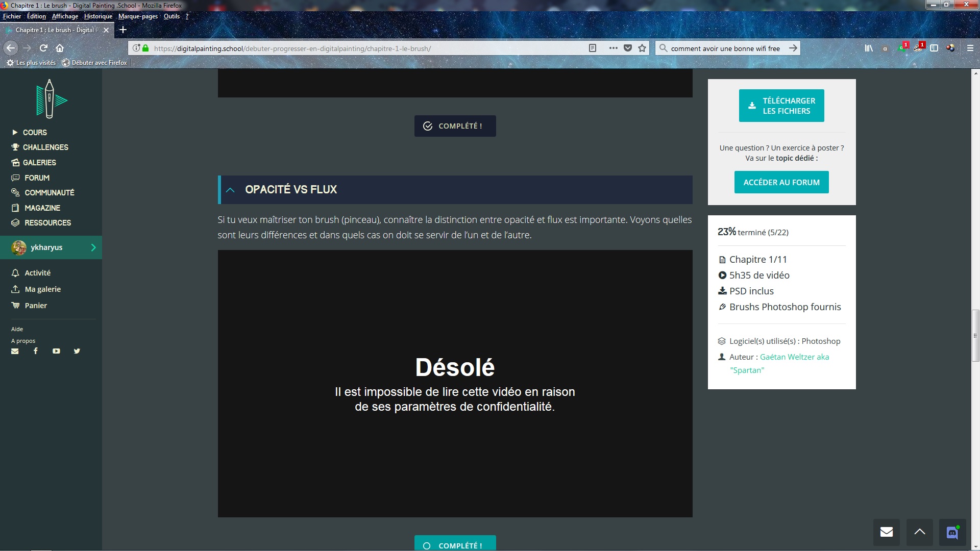The width and height of the screenshot is (980, 551).
Task: Click the scroll-to-top arrow button
Action: (919, 532)
